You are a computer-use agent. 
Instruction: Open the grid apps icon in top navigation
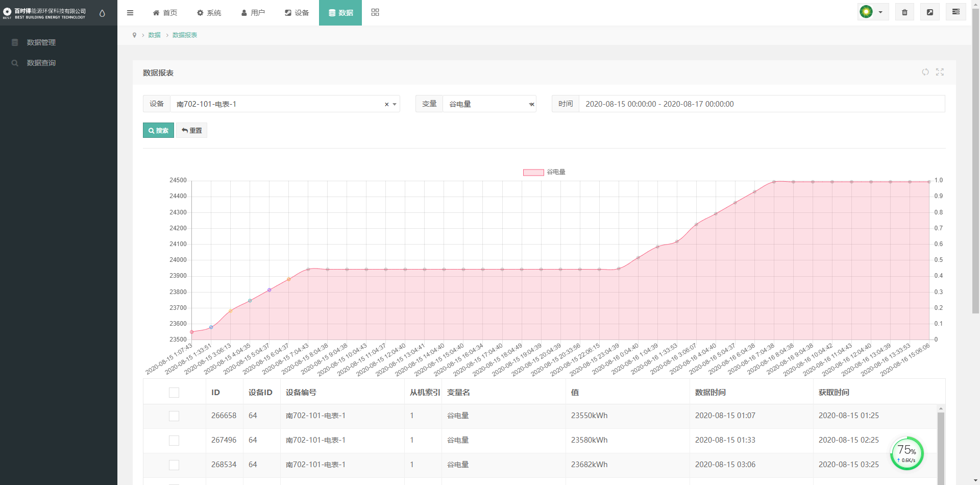coord(375,13)
